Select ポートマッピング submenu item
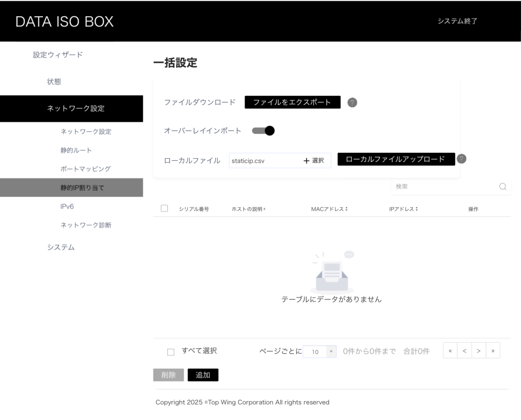The width and height of the screenshot is (521, 420). pos(85,169)
